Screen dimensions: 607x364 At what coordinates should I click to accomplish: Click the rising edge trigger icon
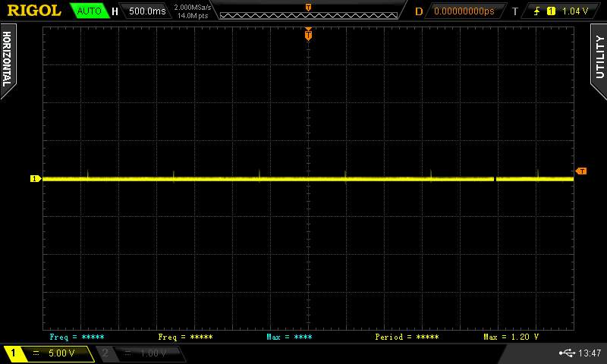pos(538,11)
